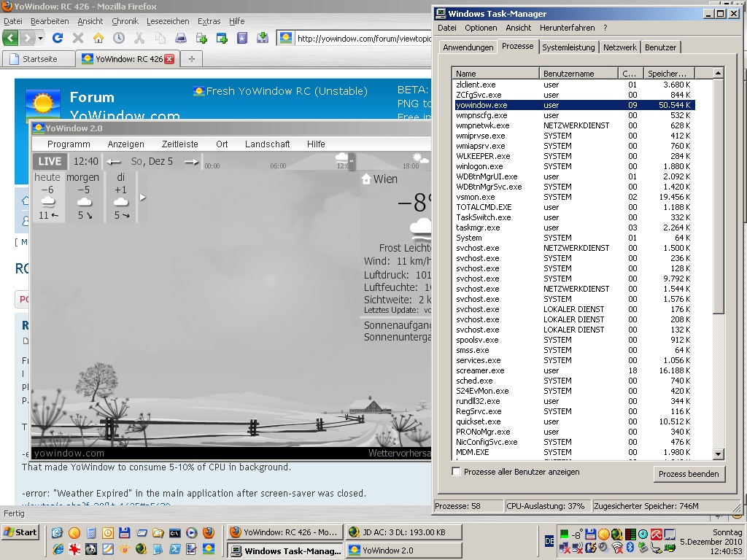Select screamer.exe process row
Screen dimensions: 747x560
[574, 370]
